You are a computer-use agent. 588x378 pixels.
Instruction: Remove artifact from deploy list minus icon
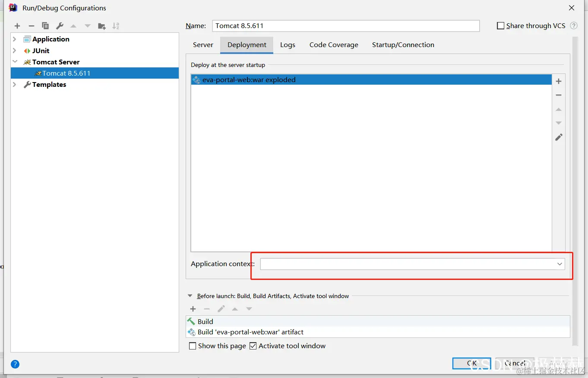click(559, 95)
